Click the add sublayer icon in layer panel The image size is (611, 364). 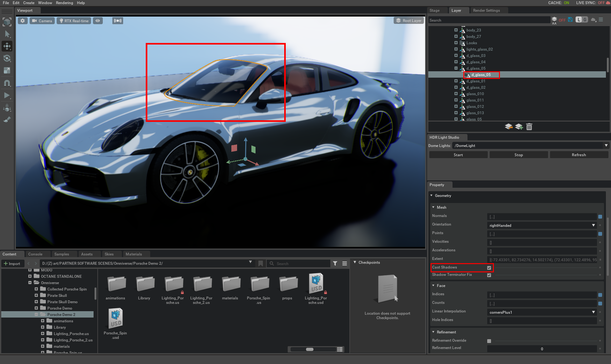point(519,127)
